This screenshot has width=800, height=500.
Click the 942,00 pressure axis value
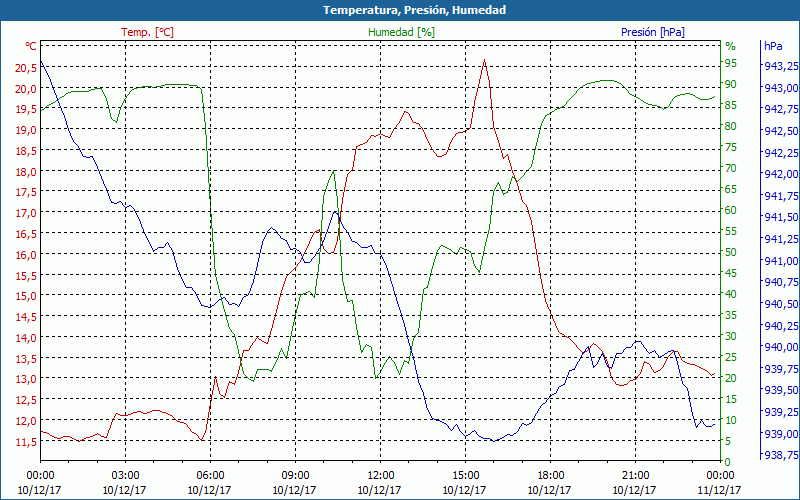tap(781, 174)
